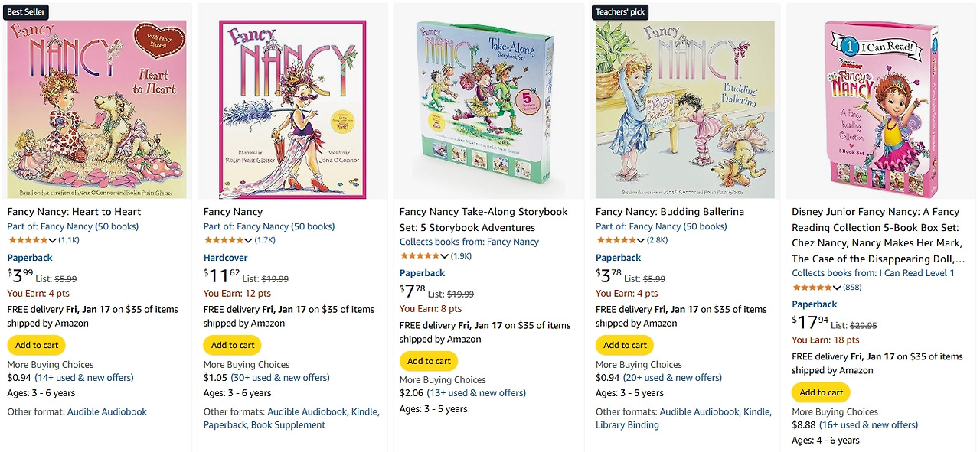980x452 pixels.
Task: Expand star rating popover for Heart to Heart
Action: coord(52,241)
